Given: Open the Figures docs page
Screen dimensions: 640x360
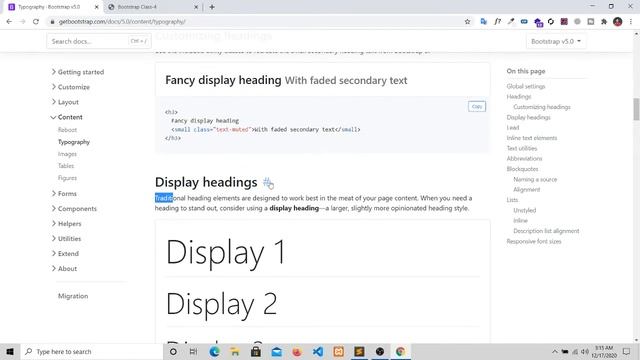Looking at the screenshot, I should (x=67, y=178).
